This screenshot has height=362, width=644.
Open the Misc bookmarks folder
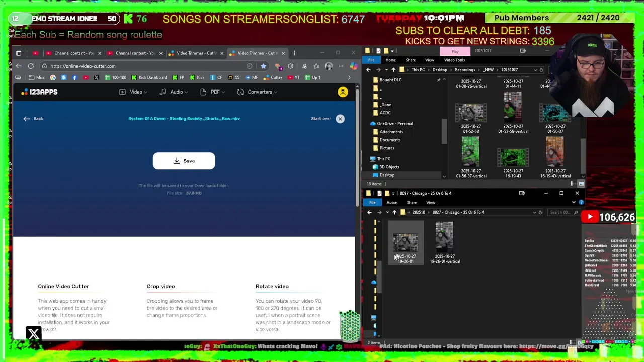tap(37, 78)
